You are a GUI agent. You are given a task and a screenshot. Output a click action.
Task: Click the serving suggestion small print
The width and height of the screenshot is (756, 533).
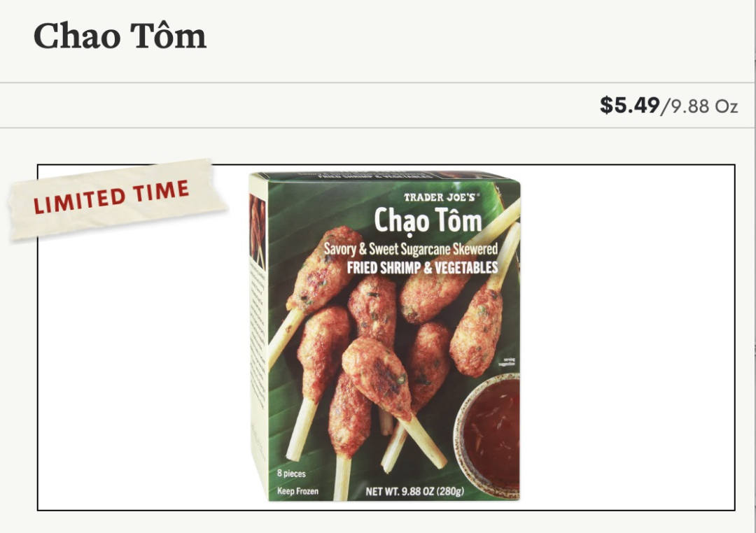click(x=509, y=362)
